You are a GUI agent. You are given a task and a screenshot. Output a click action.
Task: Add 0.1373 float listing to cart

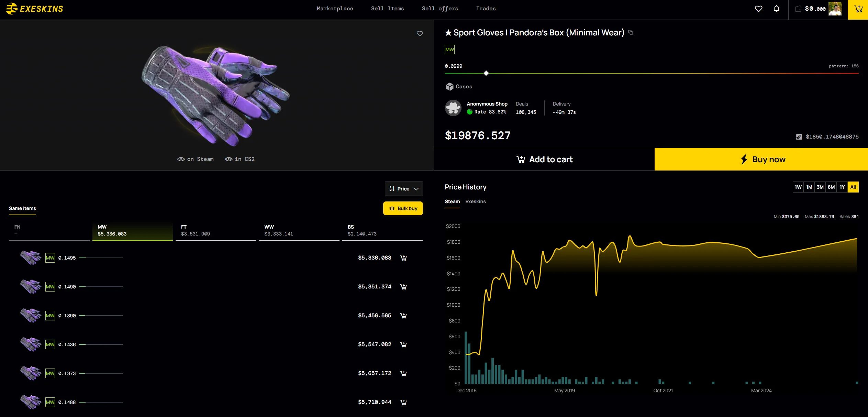click(403, 373)
